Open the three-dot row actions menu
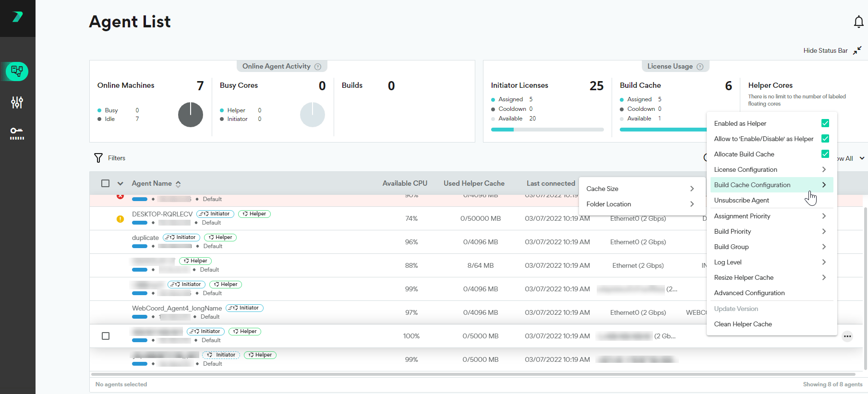This screenshot has width=868, height=394. tap(847, 336)
